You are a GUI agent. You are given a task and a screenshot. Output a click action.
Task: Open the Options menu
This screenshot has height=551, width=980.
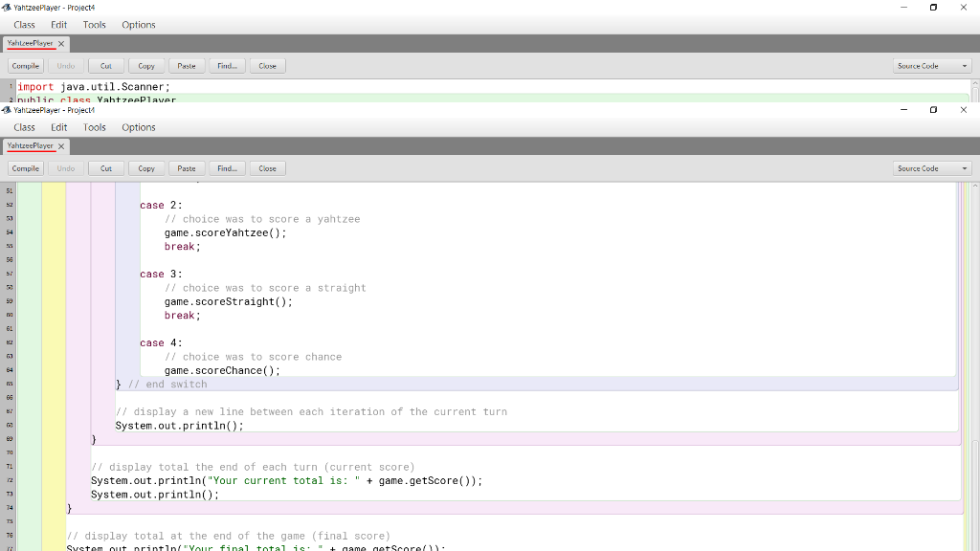point(138,127)
